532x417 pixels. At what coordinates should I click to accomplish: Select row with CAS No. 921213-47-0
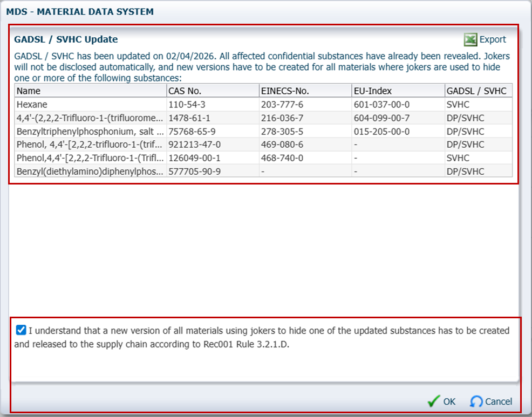tap(263, 145)
